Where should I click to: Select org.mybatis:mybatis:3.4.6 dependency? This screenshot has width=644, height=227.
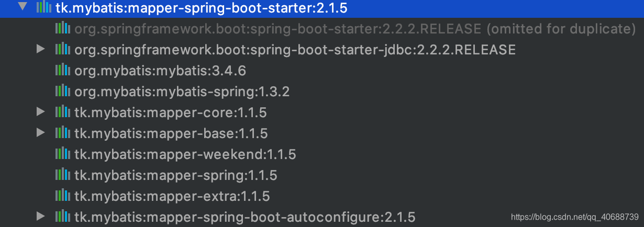(x=160, y=71)
